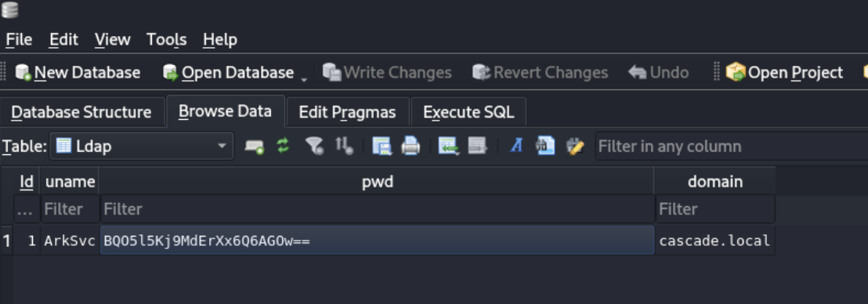Click the find in table binoculars icon
868x304 pixels.
point(545,147)
